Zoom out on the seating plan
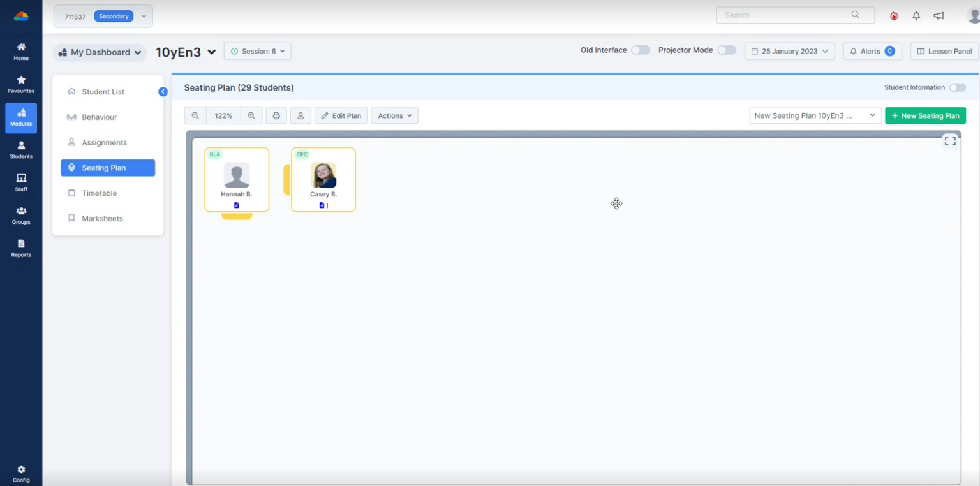 pyautogui.click(x=195, y=115)
